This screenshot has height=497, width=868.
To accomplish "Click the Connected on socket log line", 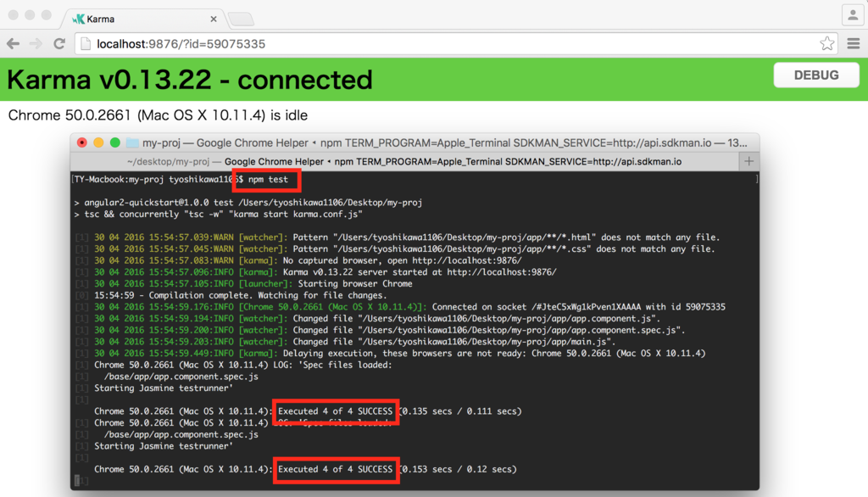I will point(400,307).
